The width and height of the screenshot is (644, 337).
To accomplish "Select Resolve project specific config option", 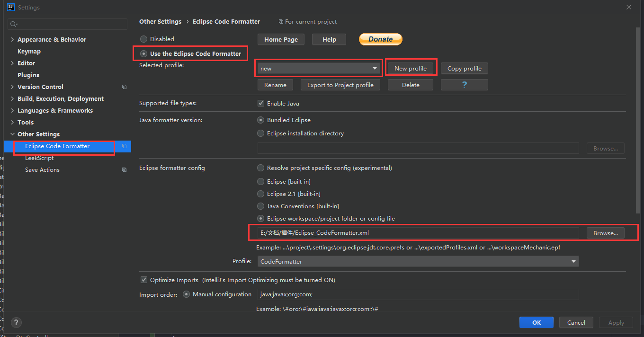I will (261, 168).
